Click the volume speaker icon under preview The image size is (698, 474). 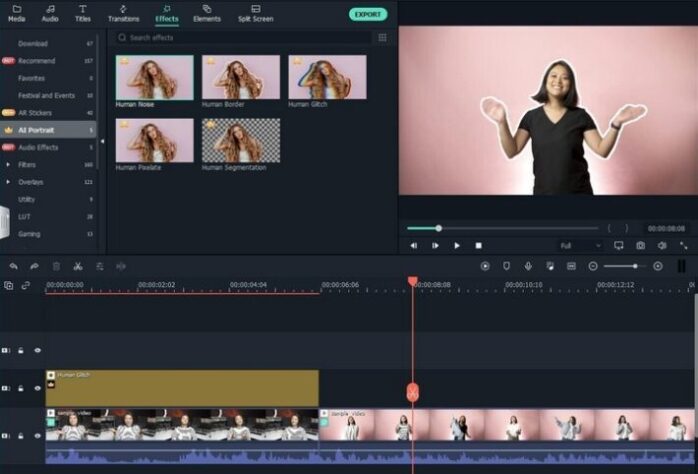(x=661, y=245)
